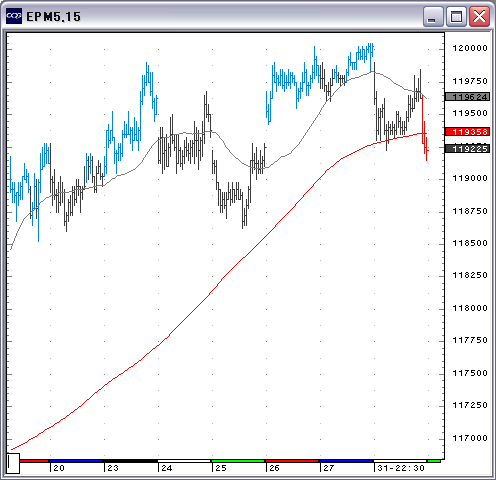Select the red 119358 price label
Screen dimensions: 496x480
coord(468,132)
